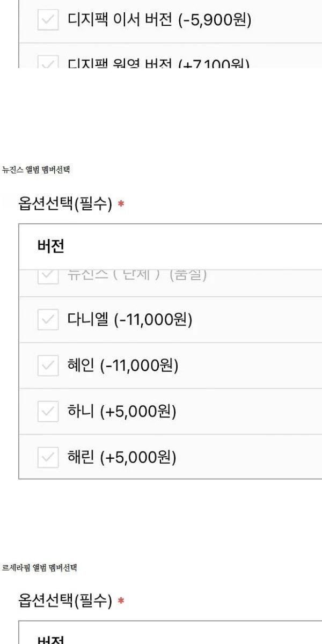
Task: Open the 뉴진스 앨범 멤버선택 caption
Action: coord(36,170)
